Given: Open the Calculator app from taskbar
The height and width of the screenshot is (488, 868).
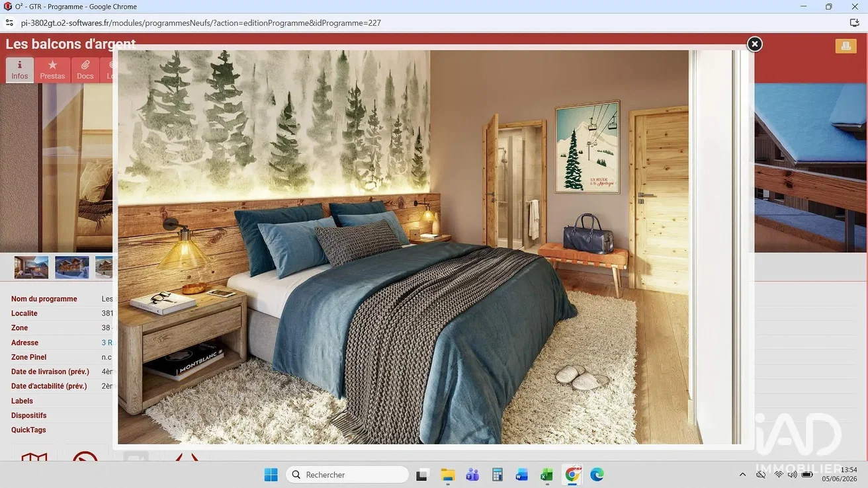Looking at the screenshot, I should coord(498,475).
